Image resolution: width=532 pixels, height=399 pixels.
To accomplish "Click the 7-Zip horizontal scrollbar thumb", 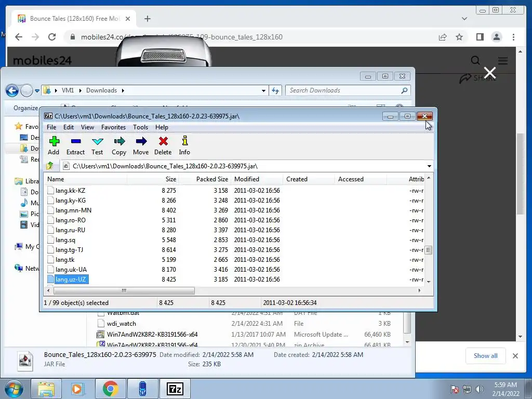I will click(x=124, y=290).
